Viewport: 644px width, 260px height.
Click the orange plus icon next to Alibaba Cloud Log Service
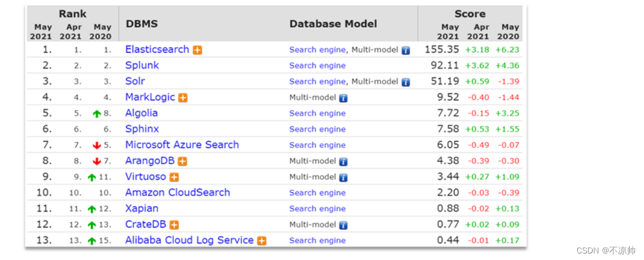[x=261, y=241]
